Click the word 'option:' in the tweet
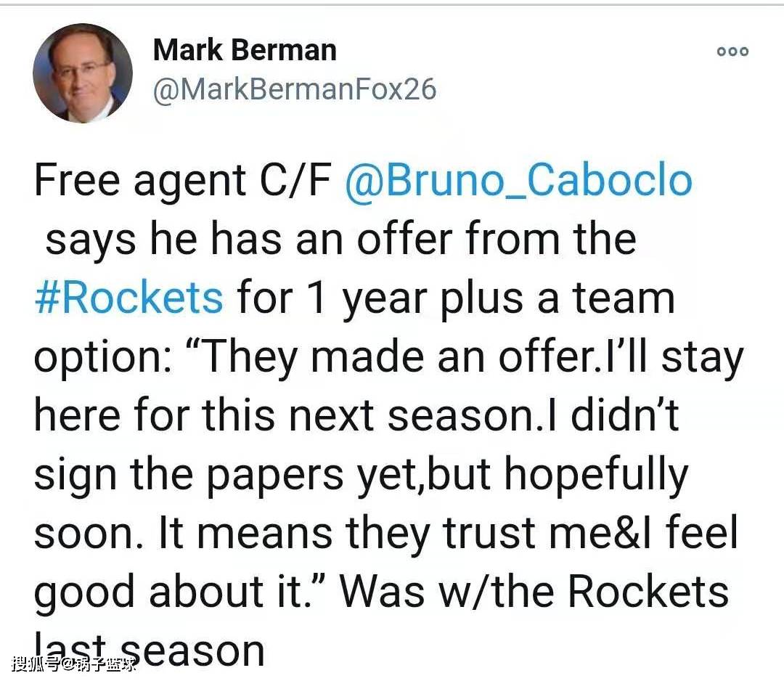This screenshot has width=784, height=681. coord(104,359)
